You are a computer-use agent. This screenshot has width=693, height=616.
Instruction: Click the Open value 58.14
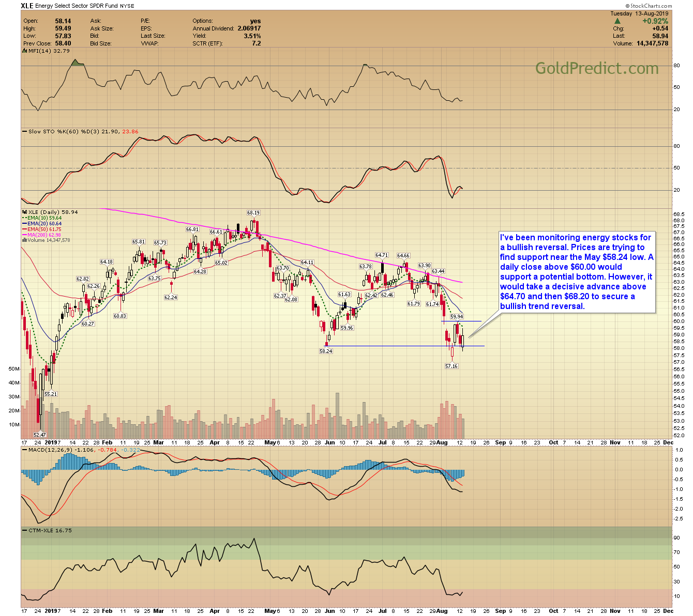pos(64,21)
